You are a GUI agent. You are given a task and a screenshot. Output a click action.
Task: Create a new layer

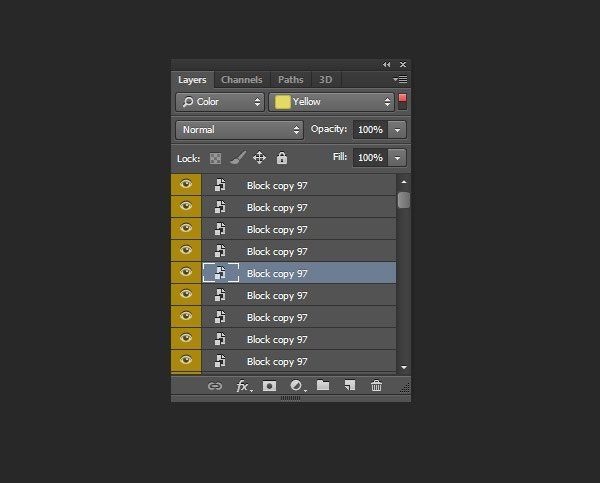pyautogui.click(x=350, y=385)
